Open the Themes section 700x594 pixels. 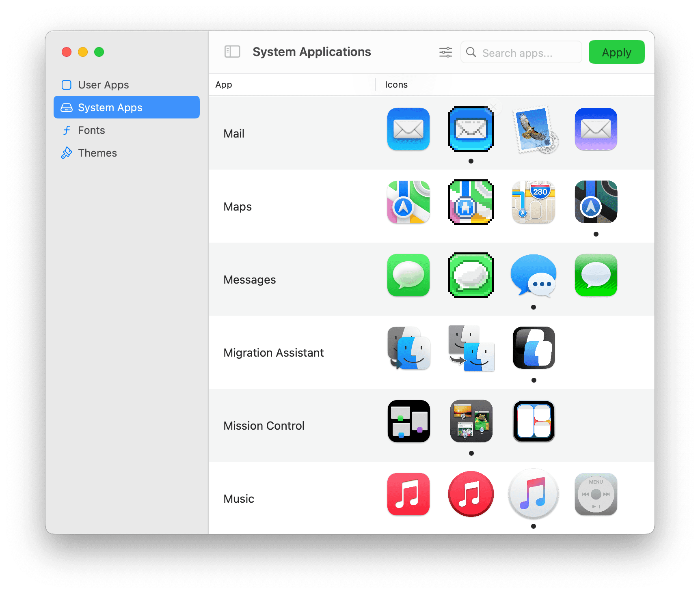[127, 153]
